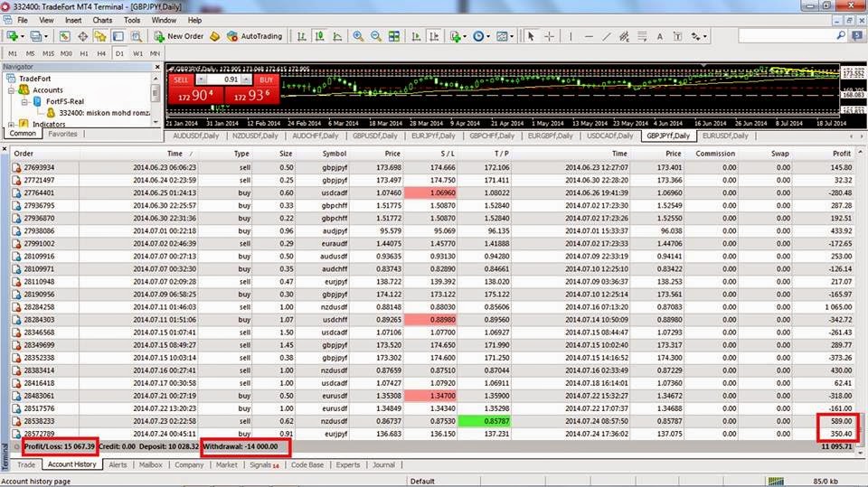
Task: Toggle the Market Watch window icon
Action: [64, 36]
